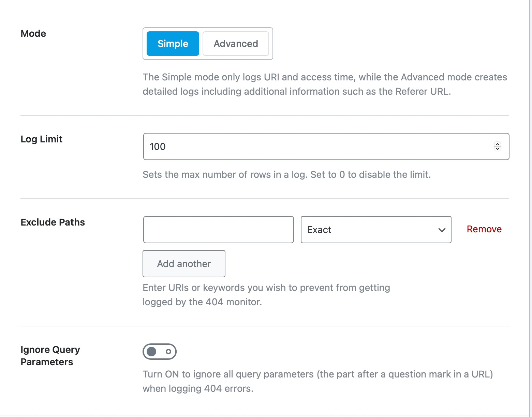
Task: Remove the exclude path row
Action: 484,229
